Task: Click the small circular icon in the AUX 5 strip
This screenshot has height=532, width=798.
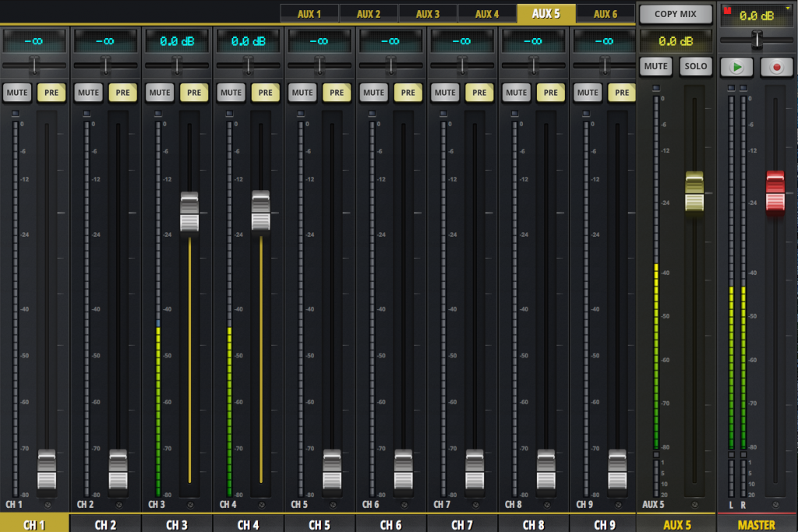Action: [x=694, y=505]
